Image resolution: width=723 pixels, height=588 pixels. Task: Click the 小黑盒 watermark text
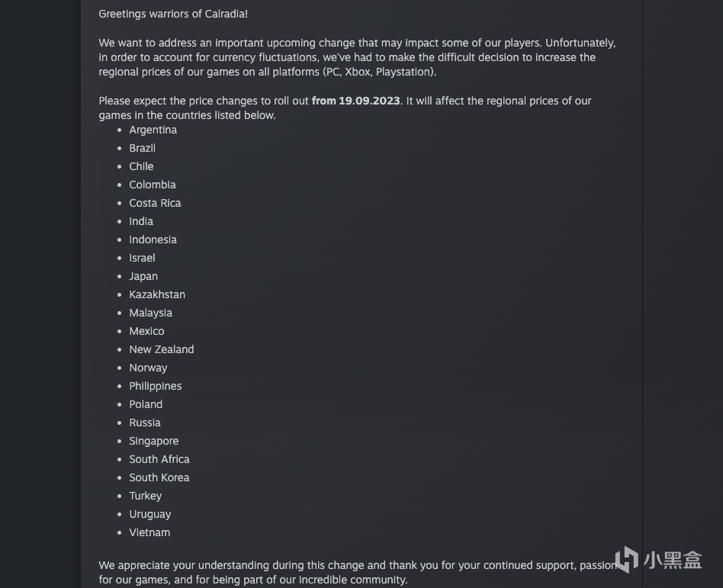click(672, 560)
